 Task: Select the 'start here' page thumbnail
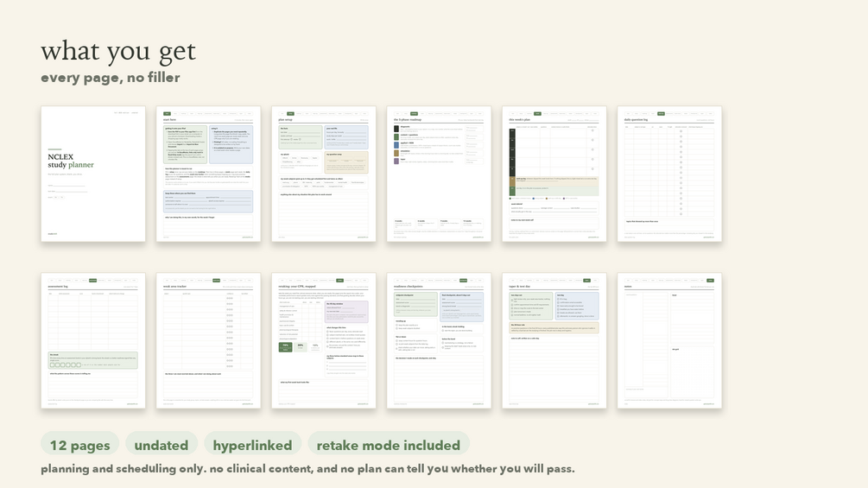[208, 174]
